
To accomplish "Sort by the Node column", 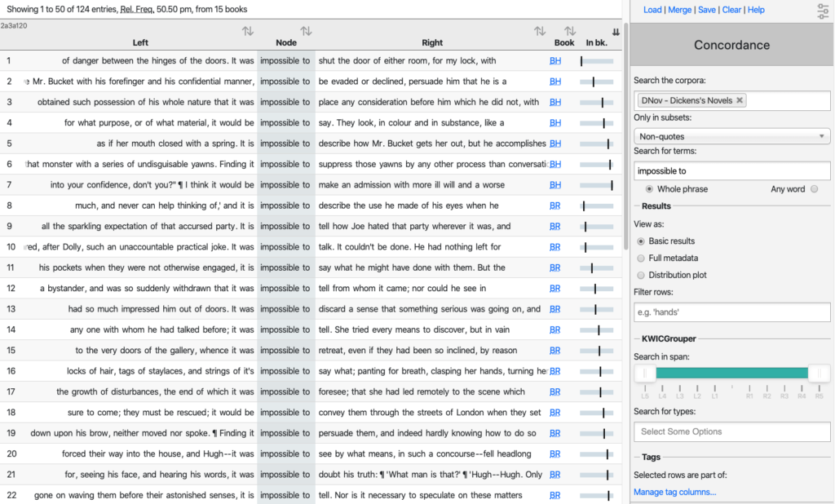I will click(306, 32).
